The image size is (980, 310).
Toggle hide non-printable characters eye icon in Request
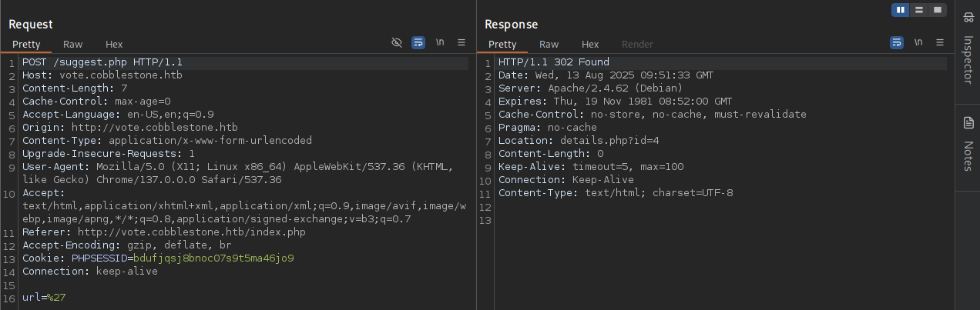click(x=398, y=43)
